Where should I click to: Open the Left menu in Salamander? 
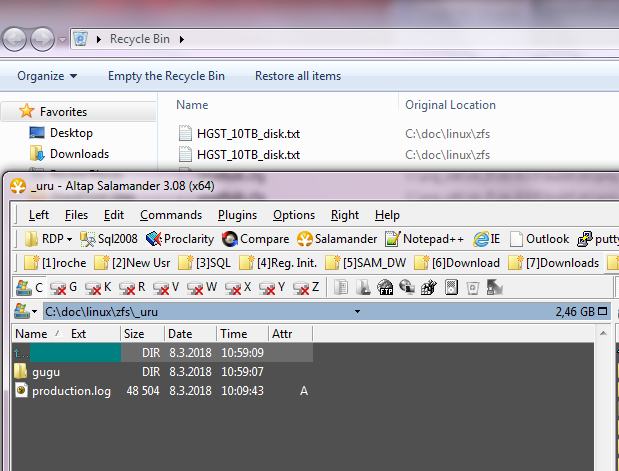(39, 215)
